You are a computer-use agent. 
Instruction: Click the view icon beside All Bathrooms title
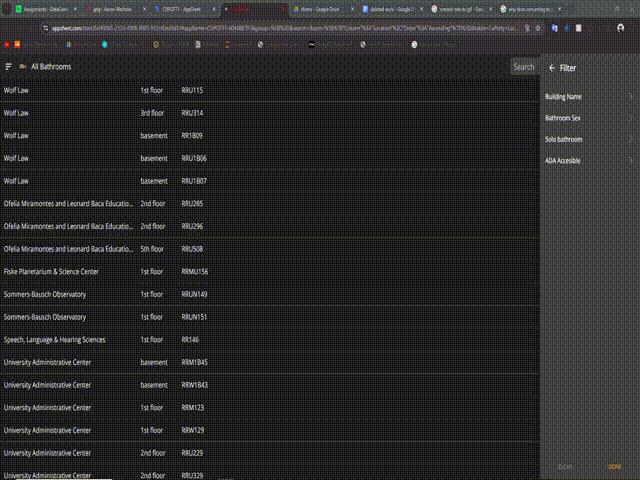[22, 67]
